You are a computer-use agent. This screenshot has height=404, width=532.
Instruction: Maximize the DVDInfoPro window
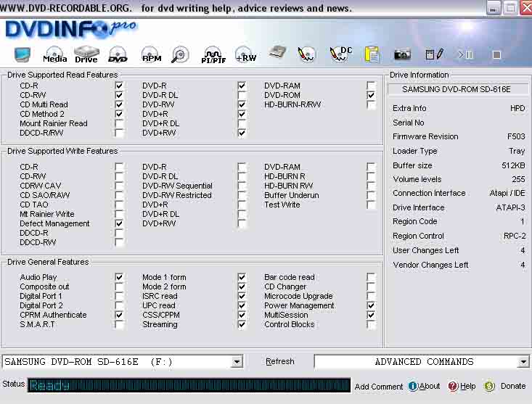[x=510, y=8]
